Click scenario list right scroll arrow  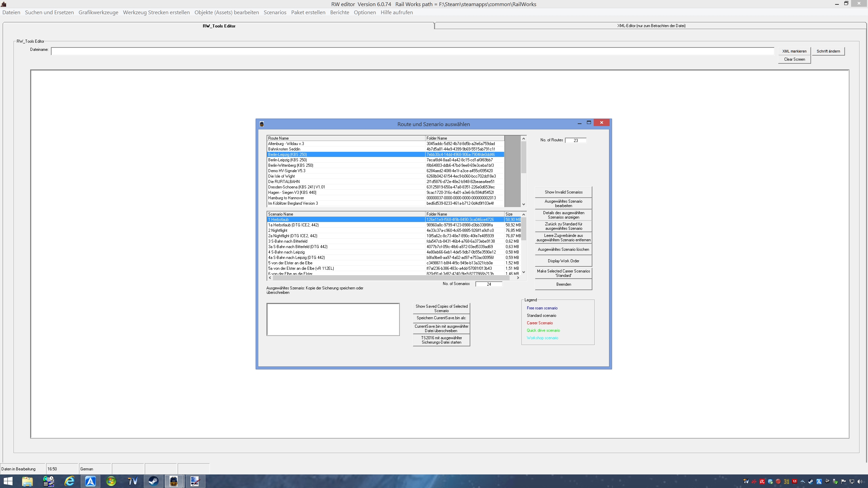(x=518, y=278)
